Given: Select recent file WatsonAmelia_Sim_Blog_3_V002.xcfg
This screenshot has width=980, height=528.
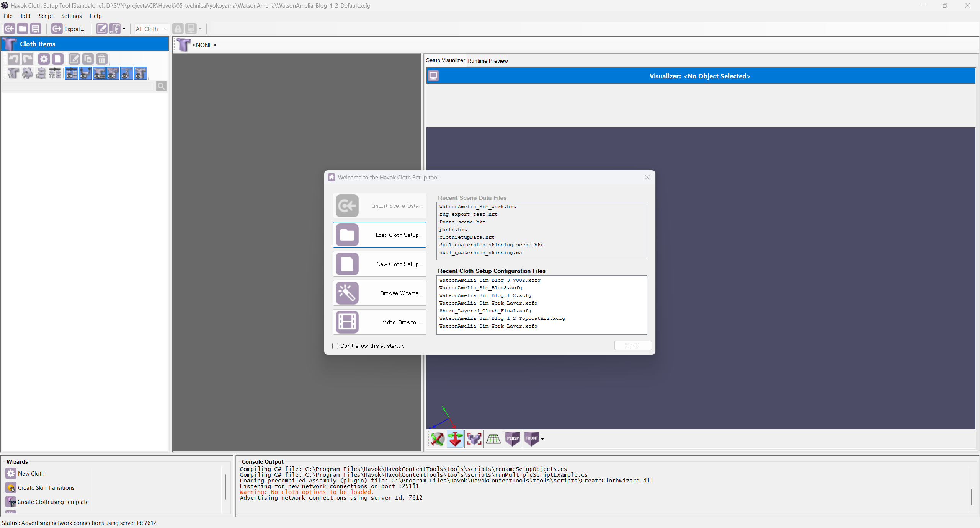Looking at the screenshot, I should point(490,280).
